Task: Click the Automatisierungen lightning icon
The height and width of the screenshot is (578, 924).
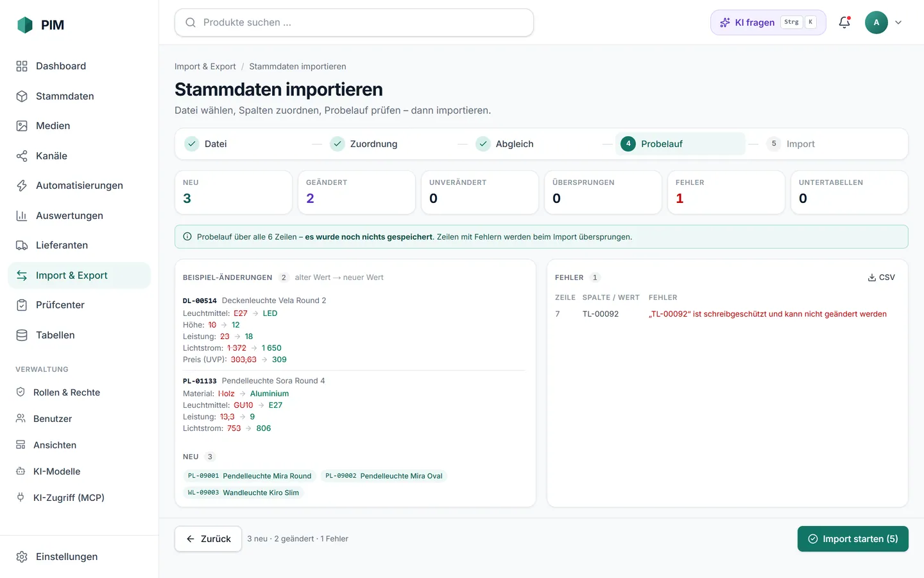Action: (x=22, y=186)
